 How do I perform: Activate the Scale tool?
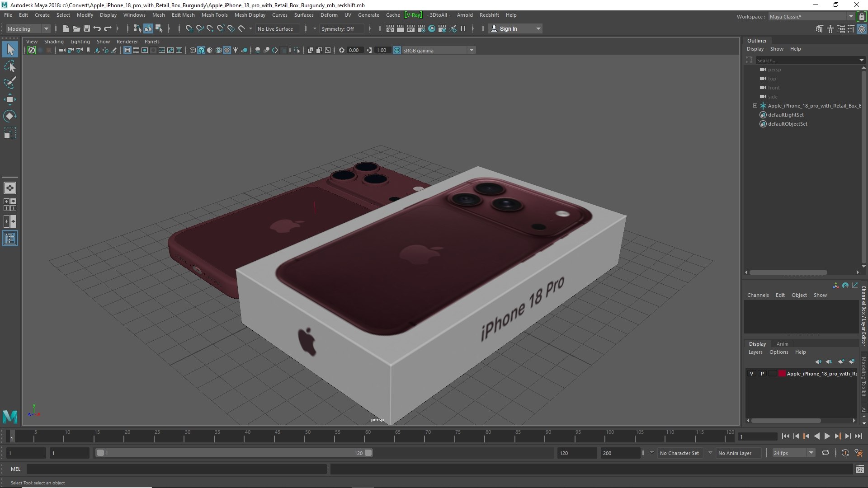click(x=10, y=133)
